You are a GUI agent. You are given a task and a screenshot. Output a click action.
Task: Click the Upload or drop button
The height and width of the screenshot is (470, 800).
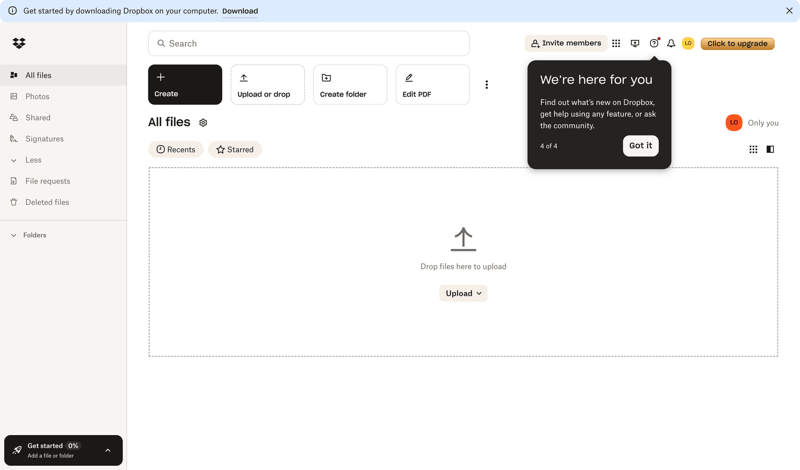(x=267, y=85)
